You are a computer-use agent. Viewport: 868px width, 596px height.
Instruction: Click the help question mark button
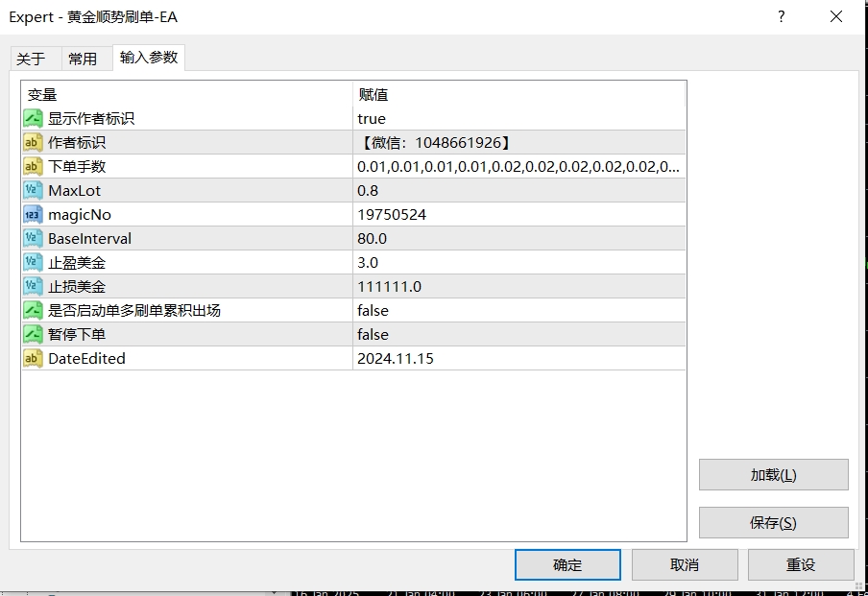point(781,17)
